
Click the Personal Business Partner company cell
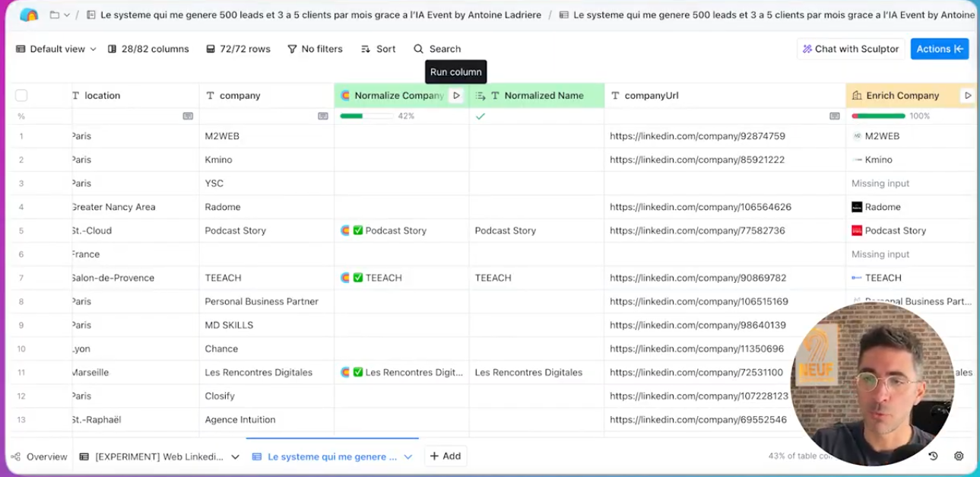[x=267, y=301]
